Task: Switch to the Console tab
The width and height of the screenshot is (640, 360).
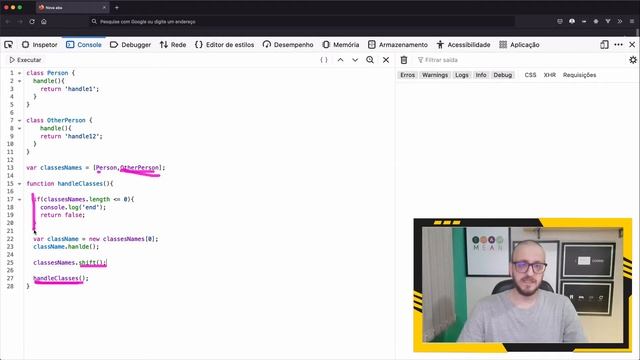Action: (84, 44)
